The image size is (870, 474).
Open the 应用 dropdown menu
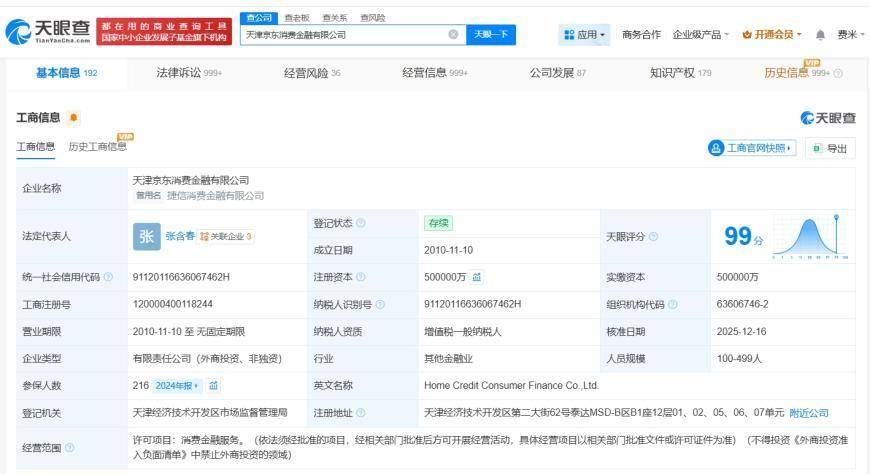(x=585, y=35)
